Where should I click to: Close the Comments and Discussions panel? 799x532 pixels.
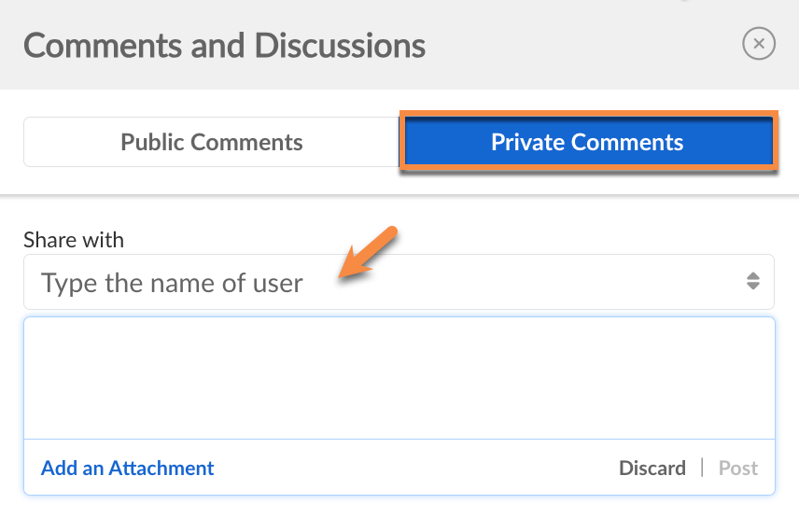click(758, 44)
